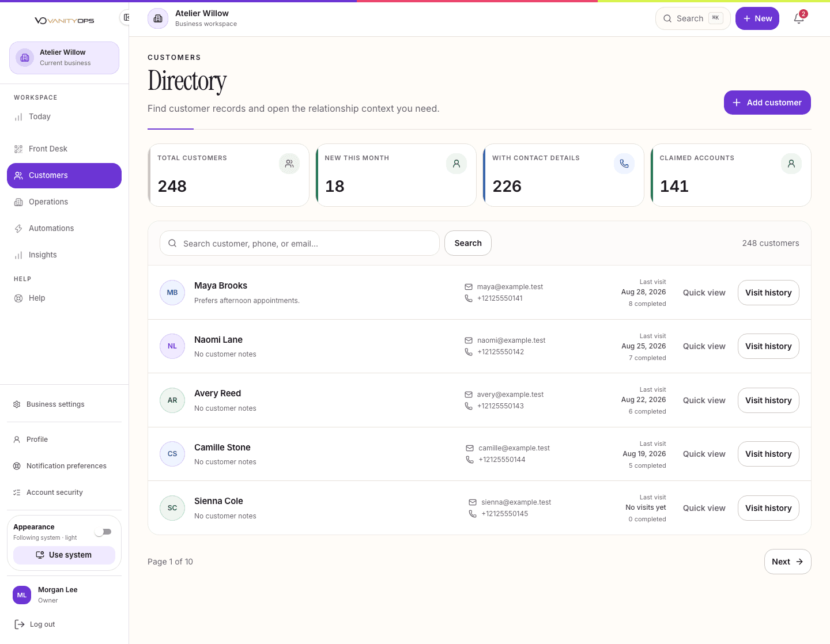Click Naomi Lane's NL avatar
The image size is (830, 644).
pyautogui.click(x=172, y=346)
